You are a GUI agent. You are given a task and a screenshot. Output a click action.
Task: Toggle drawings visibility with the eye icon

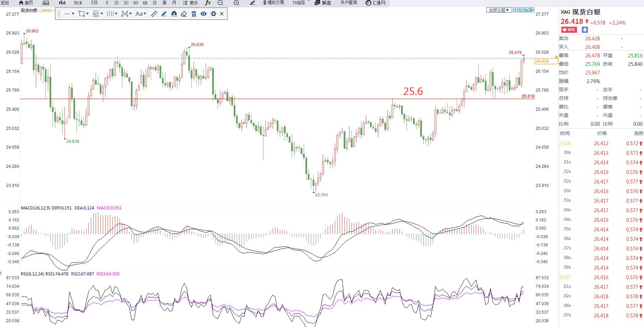[x=204, y=14]
